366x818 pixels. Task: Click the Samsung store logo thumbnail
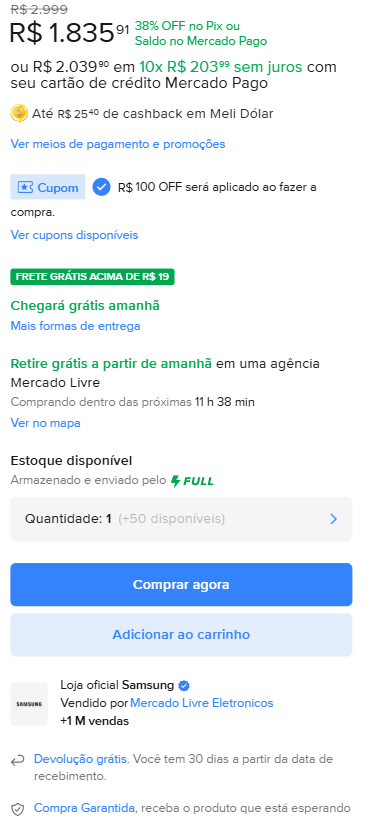29,704
